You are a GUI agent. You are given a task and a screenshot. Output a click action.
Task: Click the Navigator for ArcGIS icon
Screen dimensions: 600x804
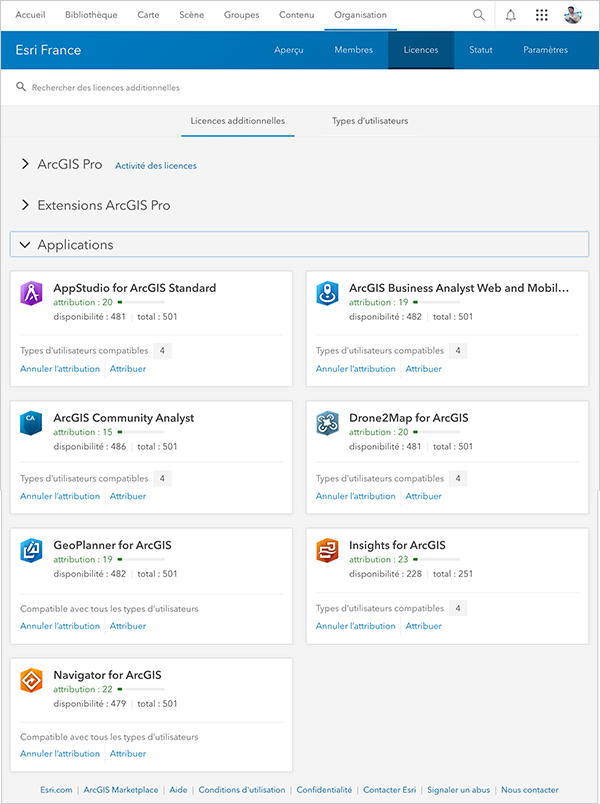(x=31, y=681)
